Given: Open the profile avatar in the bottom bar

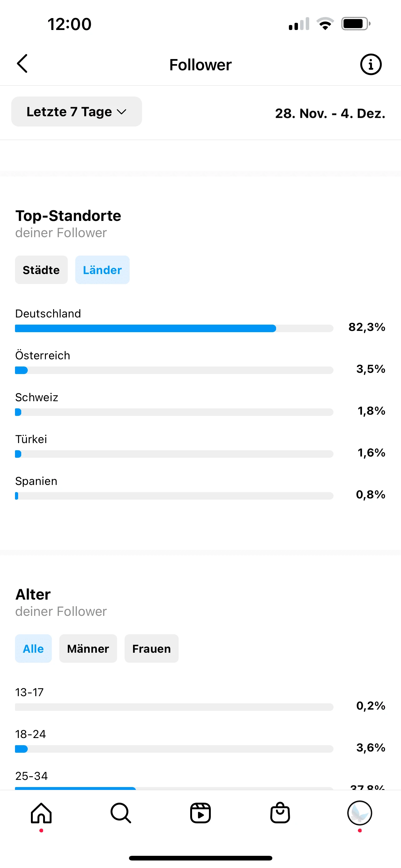Looking at the screenshot, I should point(359,813).
